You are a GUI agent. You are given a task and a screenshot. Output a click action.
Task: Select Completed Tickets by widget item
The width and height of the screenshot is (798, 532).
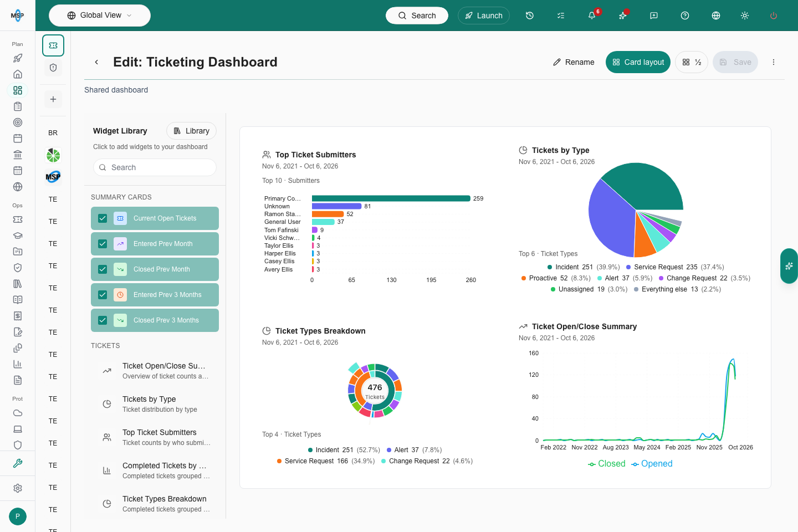pyautogui.click(x=155, y=470)
